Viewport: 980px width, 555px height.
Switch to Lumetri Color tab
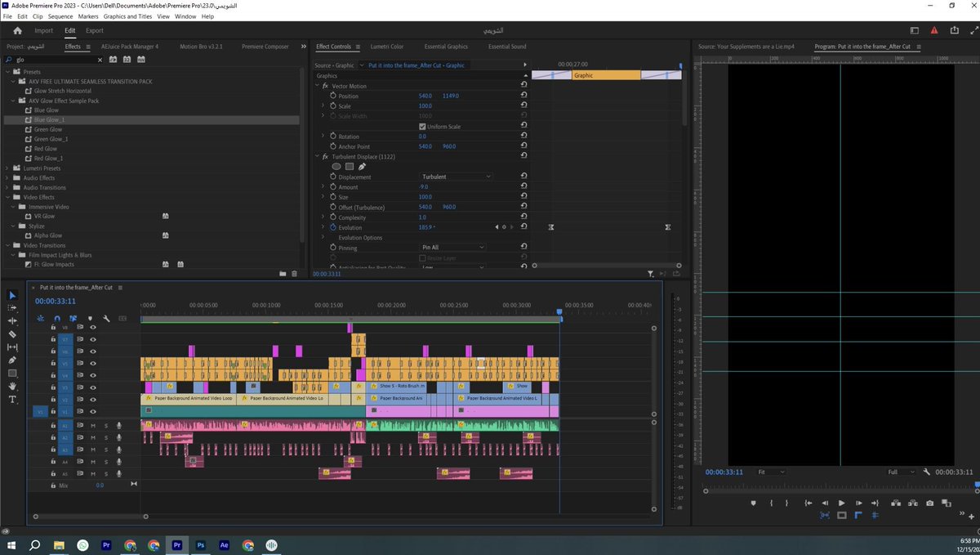pos(386,47)
